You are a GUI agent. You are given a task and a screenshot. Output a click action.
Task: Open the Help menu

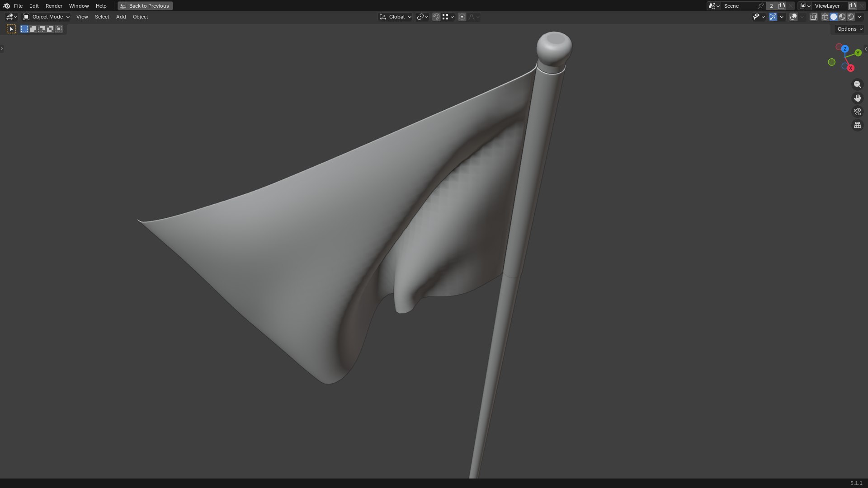coord(101,6)
